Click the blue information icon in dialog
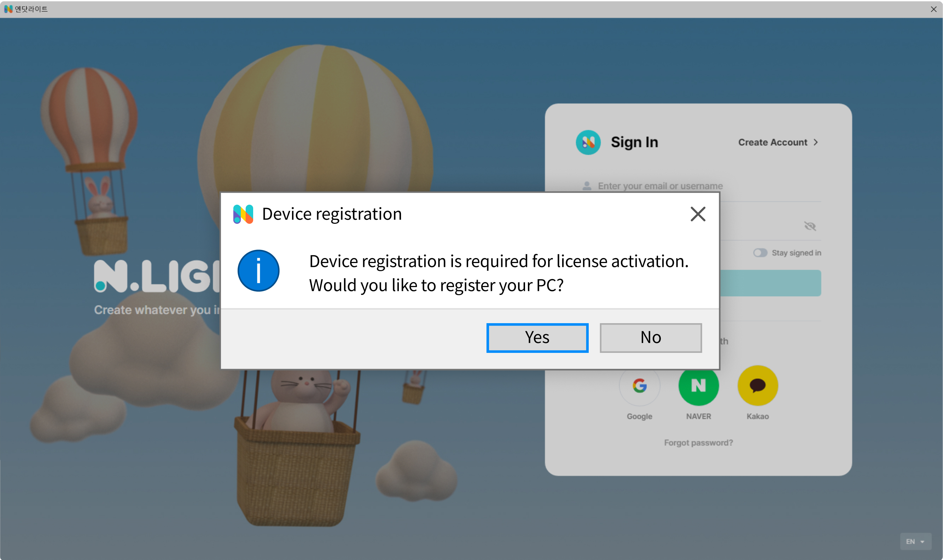The height and width of the screenshot is (560, 943). click(258, 270)
